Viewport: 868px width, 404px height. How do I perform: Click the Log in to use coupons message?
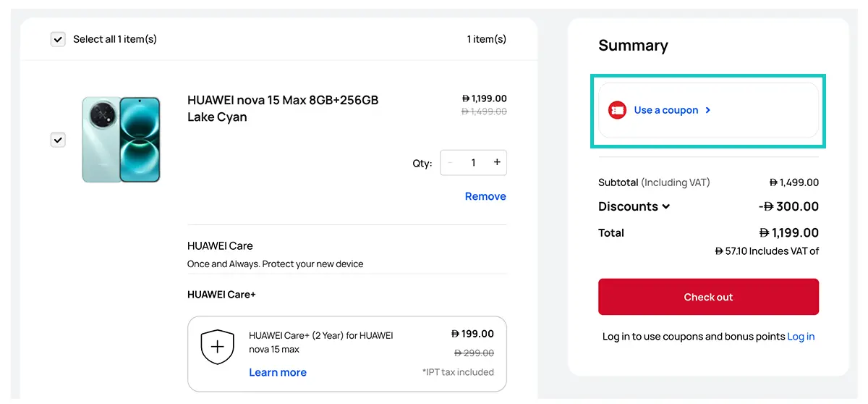[x=694, y=337]
